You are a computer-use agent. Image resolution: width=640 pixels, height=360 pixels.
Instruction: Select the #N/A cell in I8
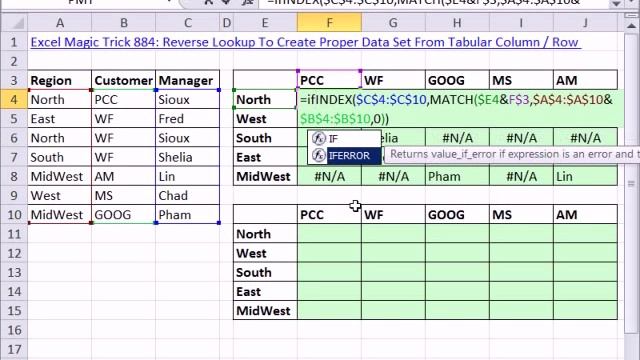point(521,176)
